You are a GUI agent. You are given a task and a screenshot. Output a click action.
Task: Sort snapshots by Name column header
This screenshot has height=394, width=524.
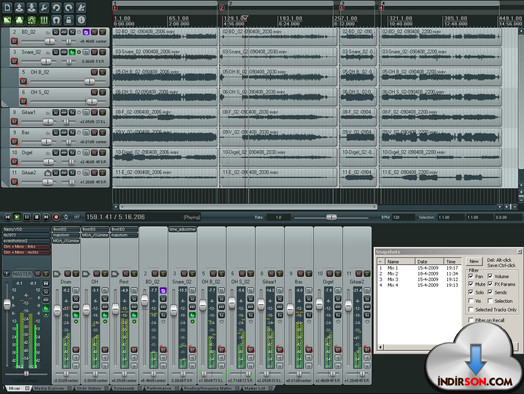(400, 261)
